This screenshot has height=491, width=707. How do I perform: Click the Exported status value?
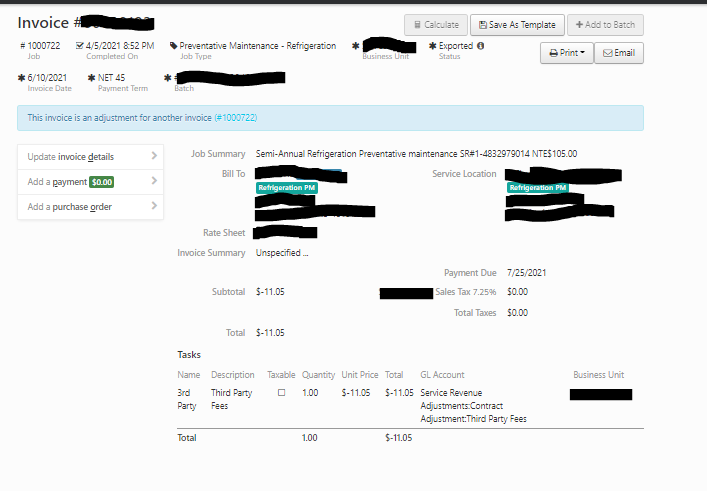[456, 46]
